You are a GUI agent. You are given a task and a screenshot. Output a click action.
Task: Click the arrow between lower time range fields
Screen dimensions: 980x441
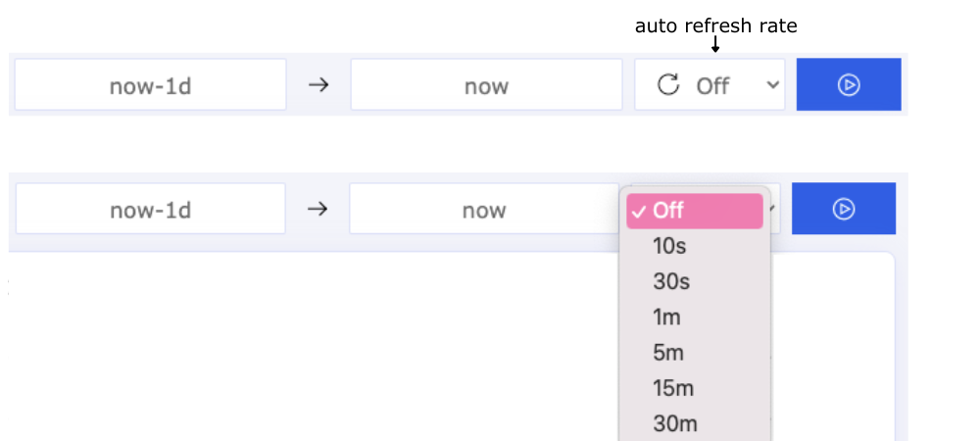(318, 209)
